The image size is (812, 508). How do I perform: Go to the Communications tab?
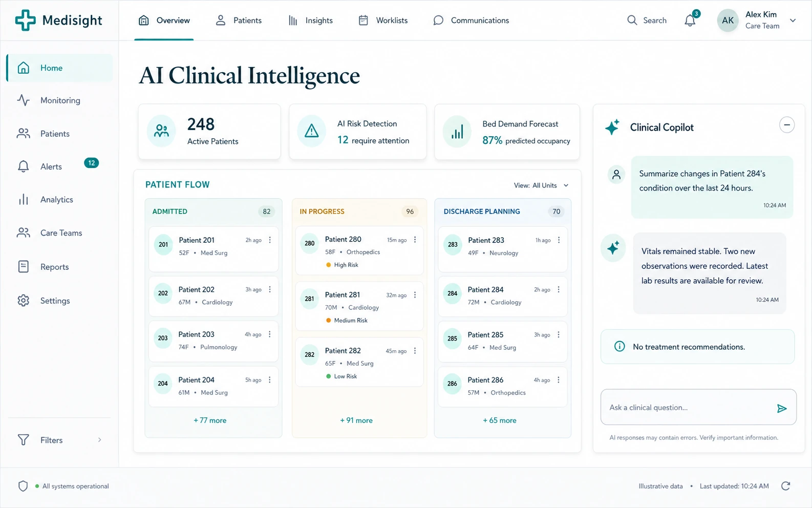471,20
